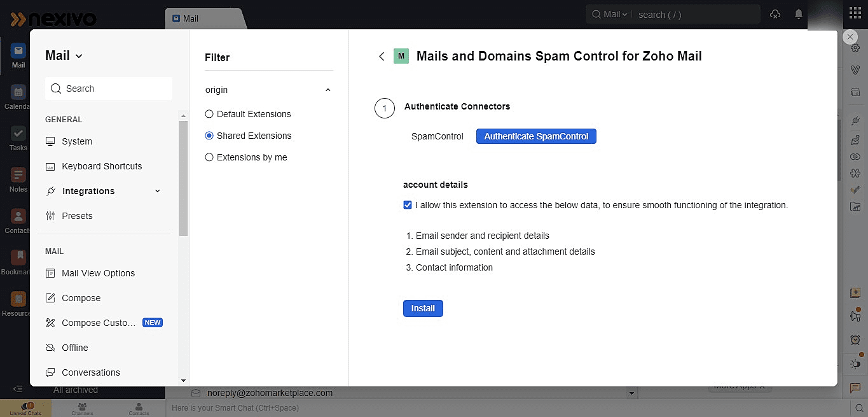
Task: Click the settings gear in right sidebar
Action: (x=855, y=48)
